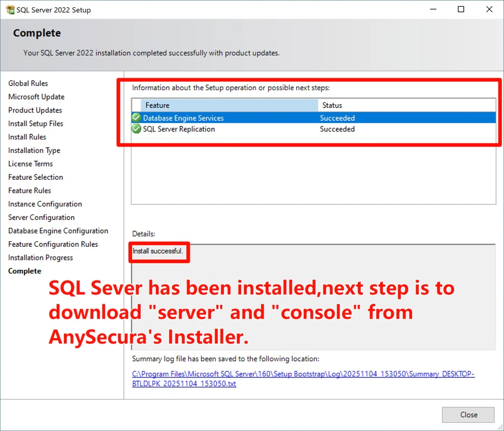Viewport: 504px width, 431px height.
Task: Close window using title bar X
Action: pyautogui.click(x=489, y=10)
